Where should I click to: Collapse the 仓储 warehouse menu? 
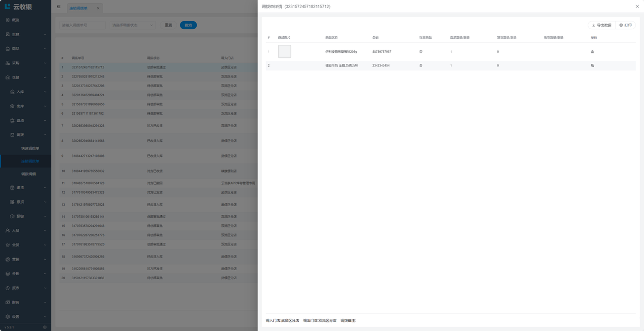click(x=45, y=77)
